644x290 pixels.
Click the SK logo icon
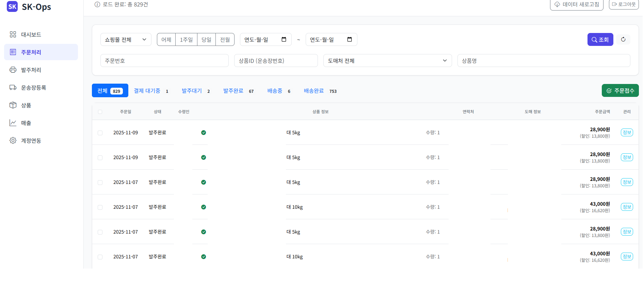pos(12,6)
